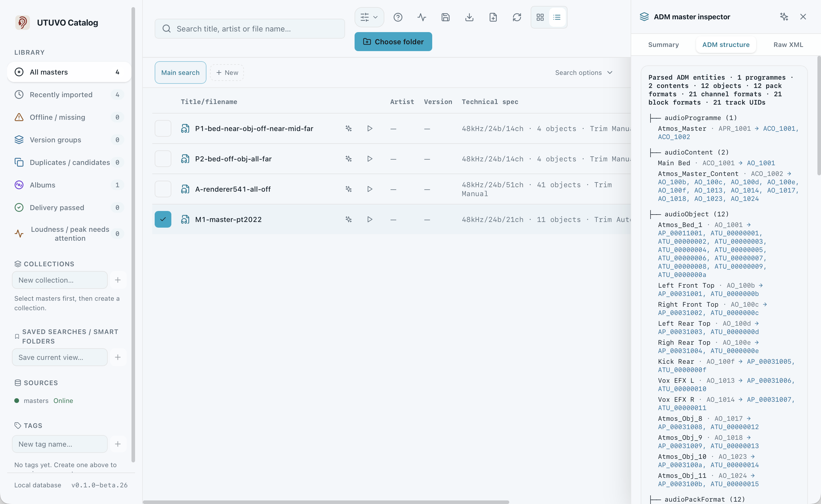Click into the New tag name field
821x504 pixels.
coord(60,444)
